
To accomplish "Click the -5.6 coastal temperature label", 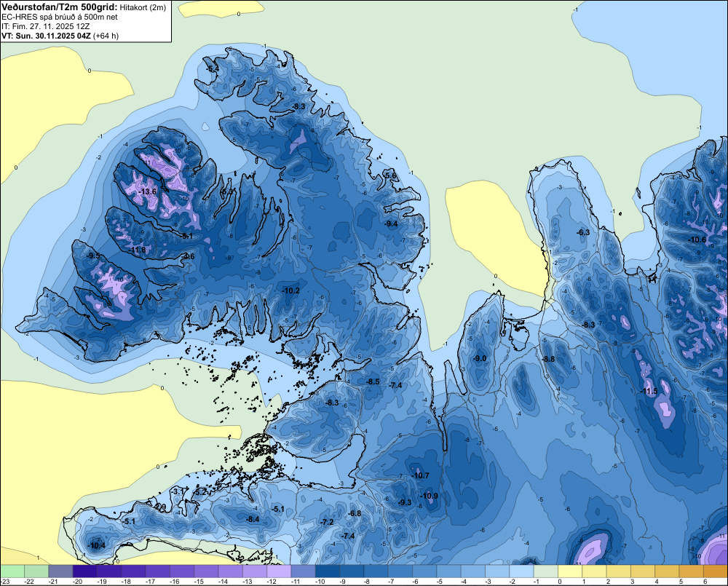I will tap(391, 175).
